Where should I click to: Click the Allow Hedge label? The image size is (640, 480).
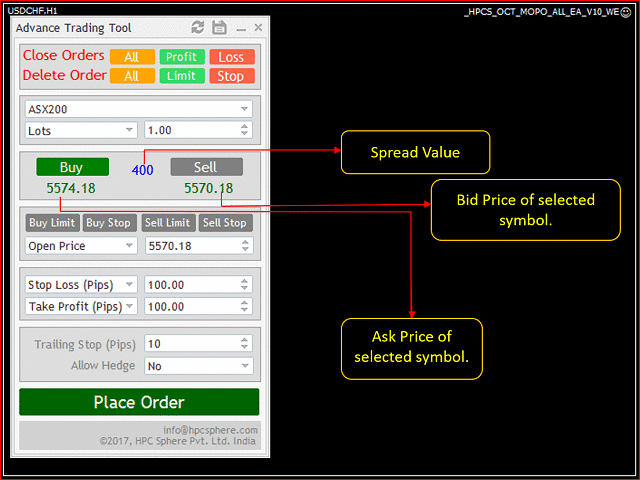103,365
